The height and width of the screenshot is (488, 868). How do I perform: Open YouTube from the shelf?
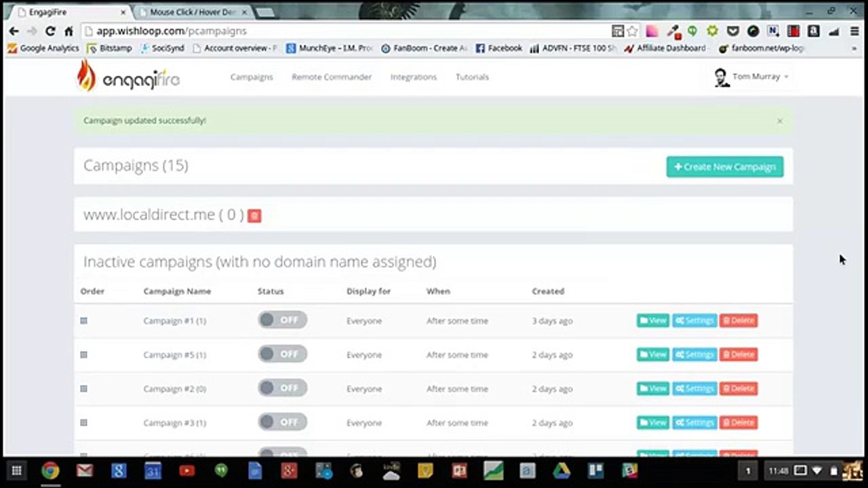pos(187,470)
